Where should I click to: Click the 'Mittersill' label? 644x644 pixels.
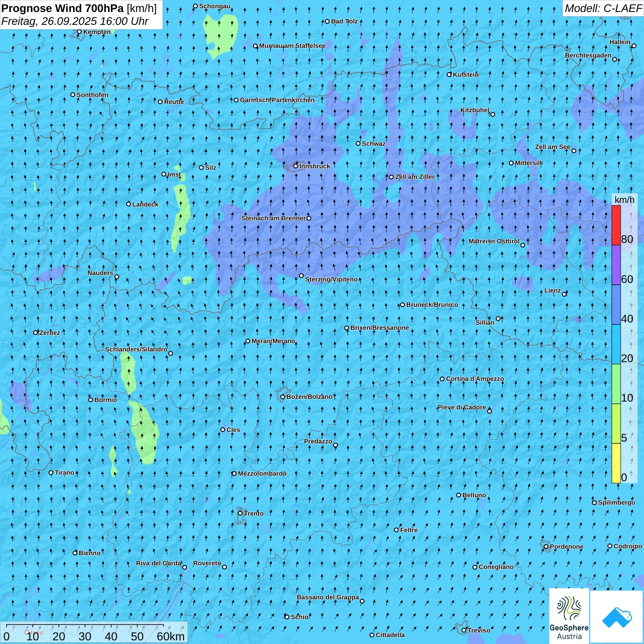coord(528,163)
